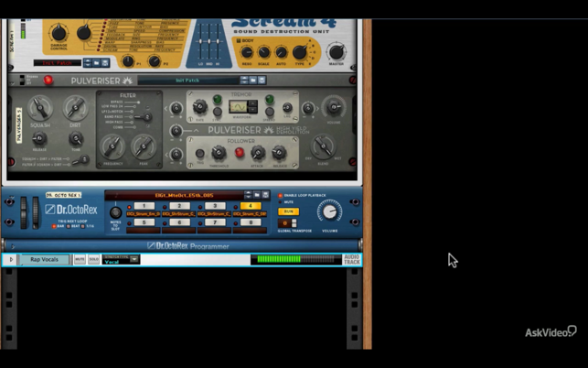Toggle Enable Loop Playback on Dr. OctoRex

280,195
